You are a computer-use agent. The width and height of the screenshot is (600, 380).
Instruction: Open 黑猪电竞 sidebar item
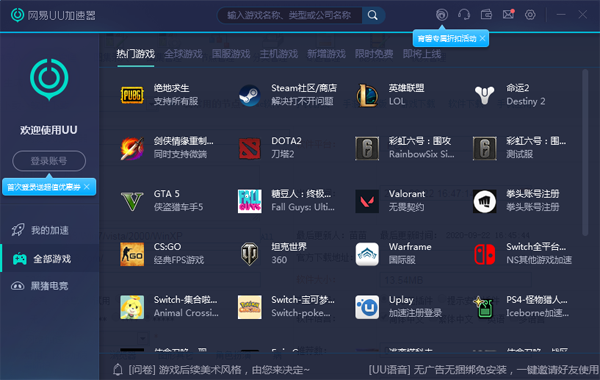coord(49,286)
